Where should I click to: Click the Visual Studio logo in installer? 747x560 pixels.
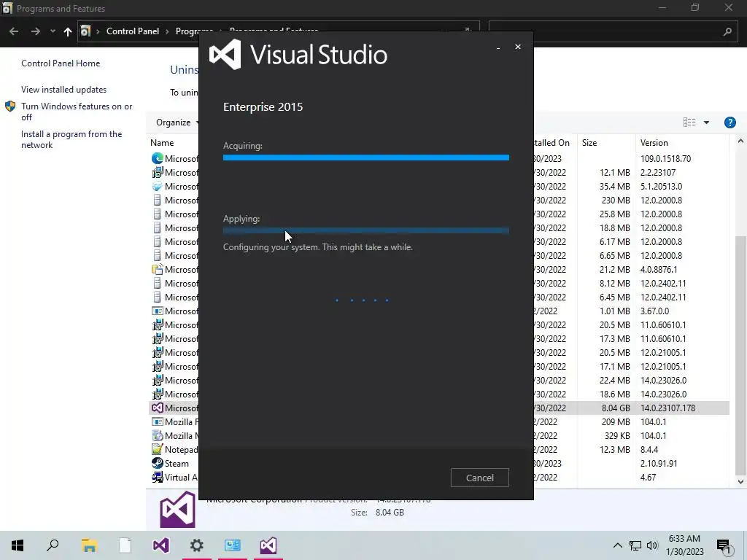[x=225, y=54]
